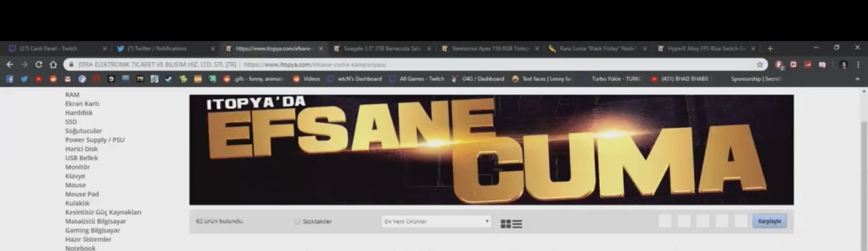The width and height of the screenshot is (868, 251).
Task: Open the G4G / Dashboard bookmark
Action: [477, 79]
